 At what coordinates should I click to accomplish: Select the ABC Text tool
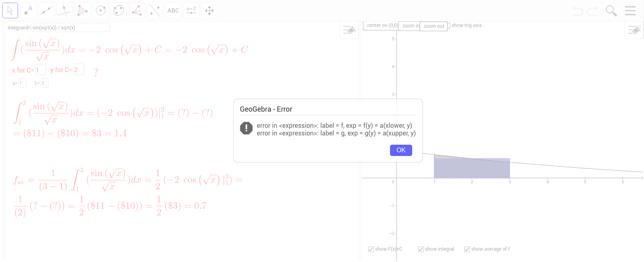(173, 10)
